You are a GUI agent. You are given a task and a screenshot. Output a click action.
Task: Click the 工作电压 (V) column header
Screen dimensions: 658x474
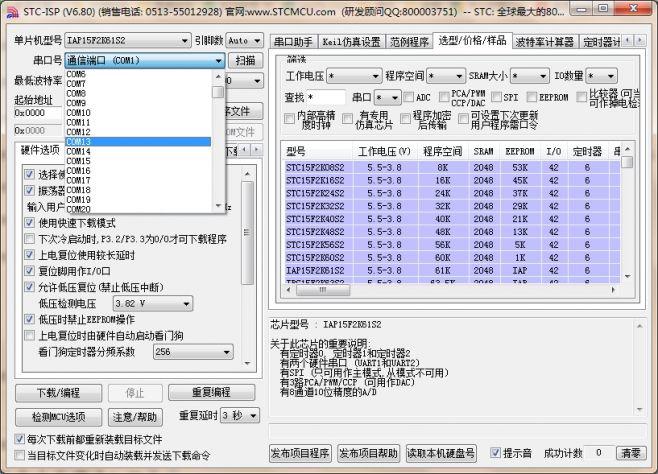[384, 151]
